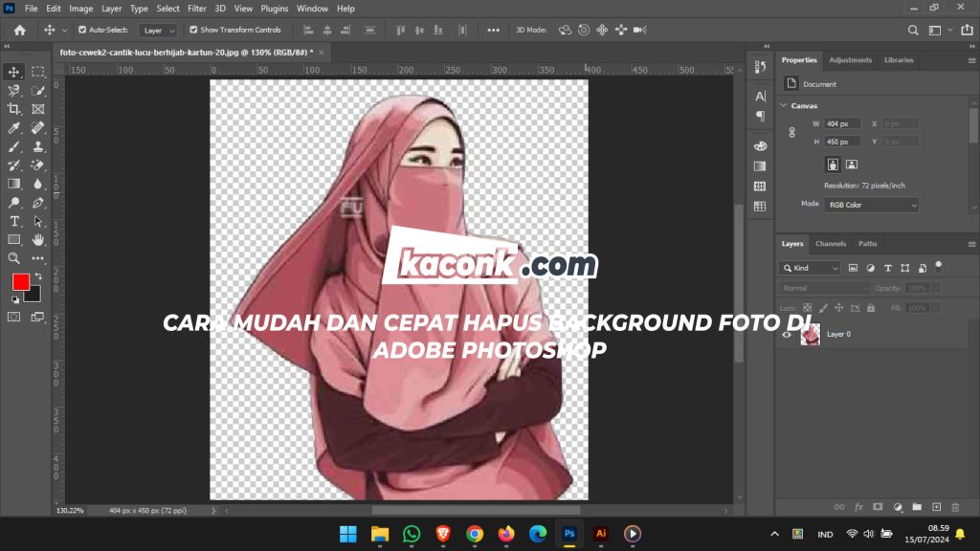
Task: Hide Layer 0 with the eye icon
Action: [787, 335]
